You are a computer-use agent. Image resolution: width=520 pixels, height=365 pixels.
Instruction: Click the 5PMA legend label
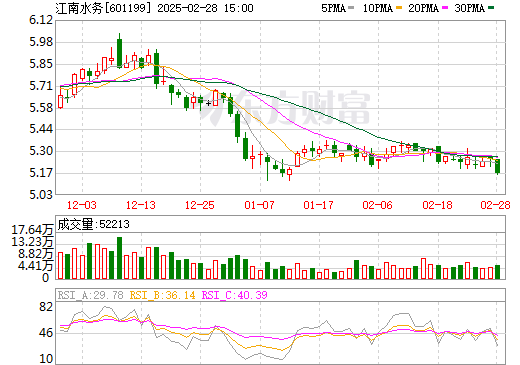[x=333, y=8]
